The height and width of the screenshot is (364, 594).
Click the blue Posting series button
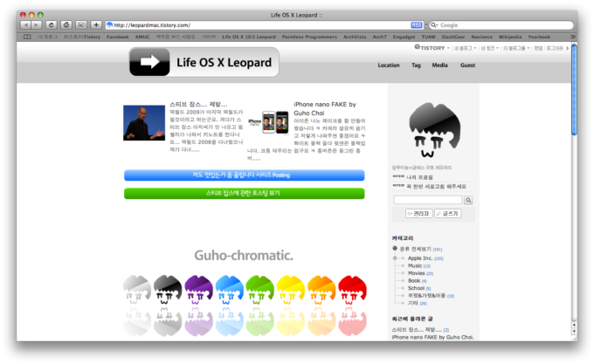(x=245, y=175)
